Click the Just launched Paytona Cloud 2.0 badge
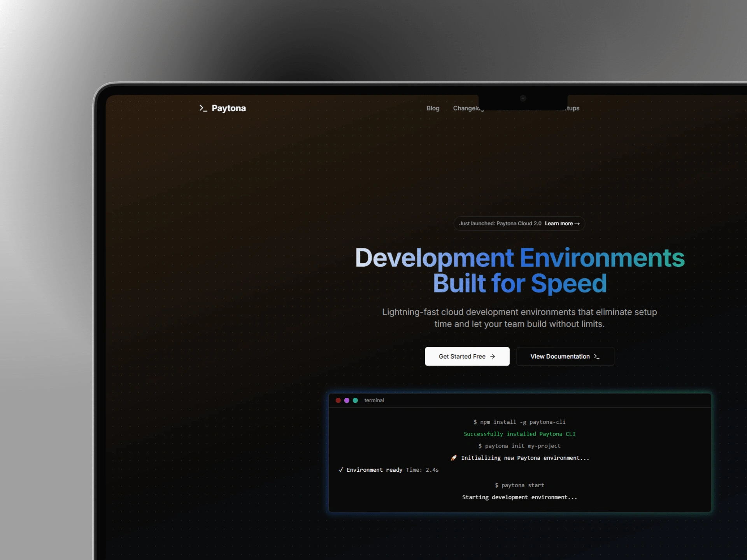This screenshot has width=747, height=560. pos(500,224)
